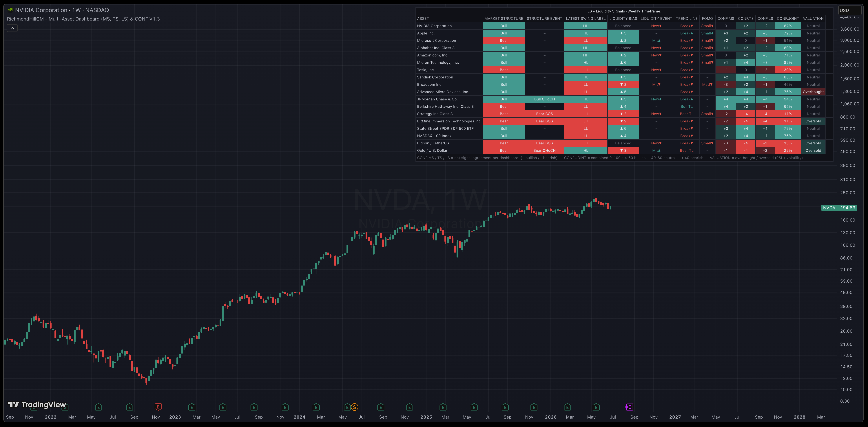Click the 85% CONF.JOINT cell for Sandisk
The height and width of the screenshot is (427, 868).
click(788, 77)
